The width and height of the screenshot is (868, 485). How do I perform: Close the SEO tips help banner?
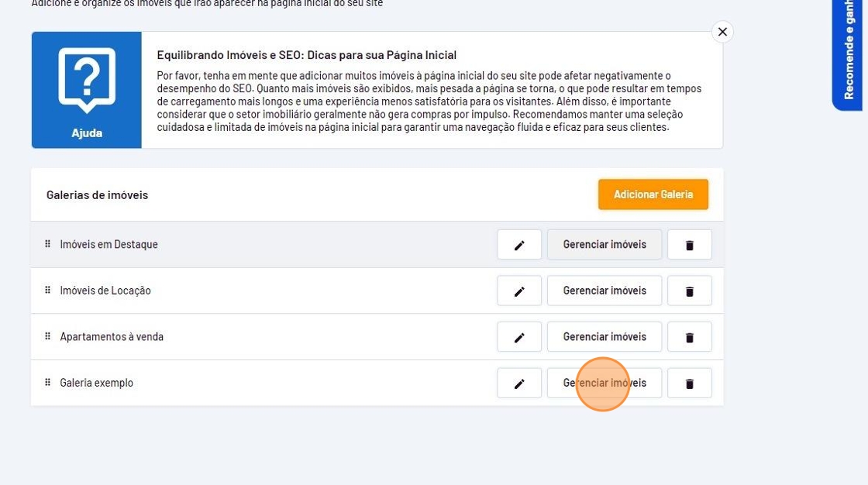pyautogui.click(x=722, y=32)
